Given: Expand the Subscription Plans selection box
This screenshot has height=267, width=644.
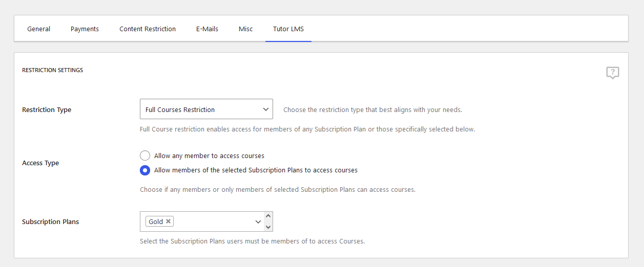Looking at the screenshot, I should coord(206,221).
